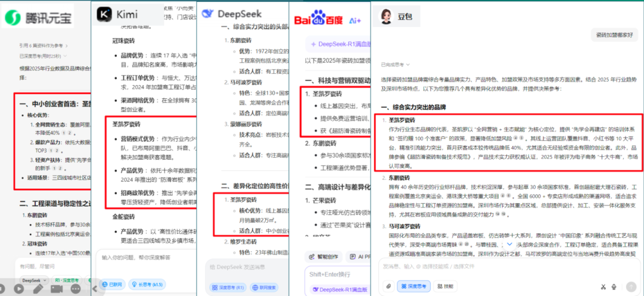644x296 pixels.
Task: Toggle R1·深度思考 in Tencent Yuanbao
Action: click(x=66, y=280)
